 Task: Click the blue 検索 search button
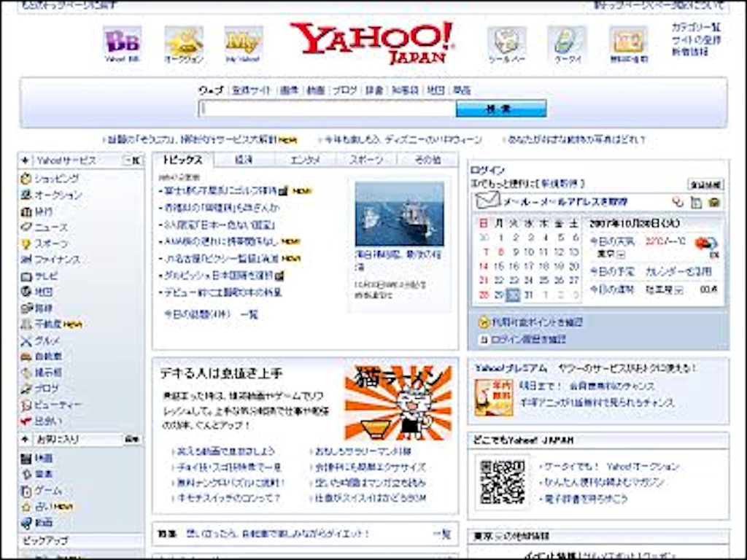tap(500, 109)
